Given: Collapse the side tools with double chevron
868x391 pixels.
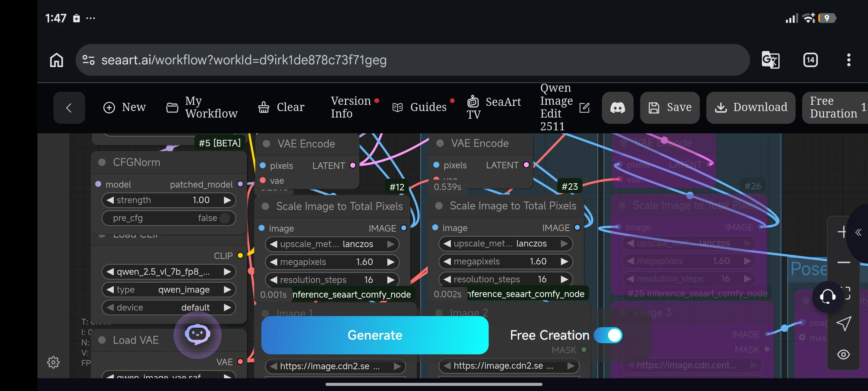Looking at the screenshot, I should [x=858, y=232].
